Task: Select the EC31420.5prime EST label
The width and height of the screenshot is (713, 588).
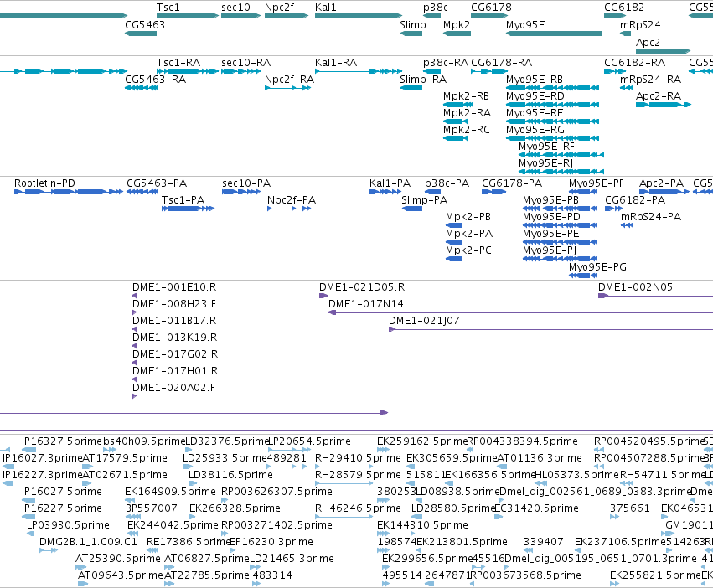Action: click(536, 508)
